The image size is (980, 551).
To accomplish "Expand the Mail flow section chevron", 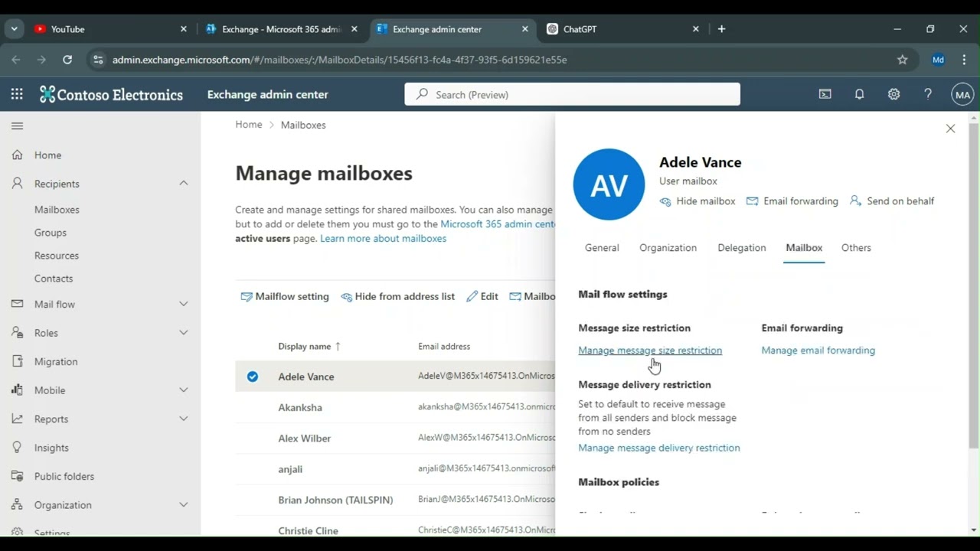I will pos(184,304).
